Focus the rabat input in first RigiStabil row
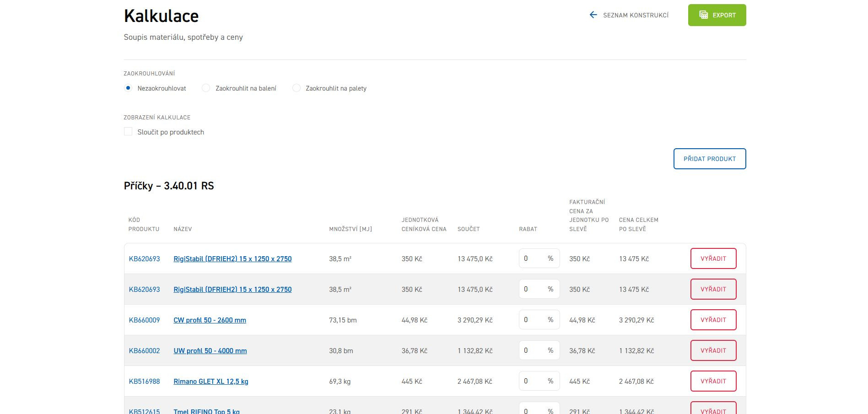This screenshot has height=414, width=868. [533, 258]
